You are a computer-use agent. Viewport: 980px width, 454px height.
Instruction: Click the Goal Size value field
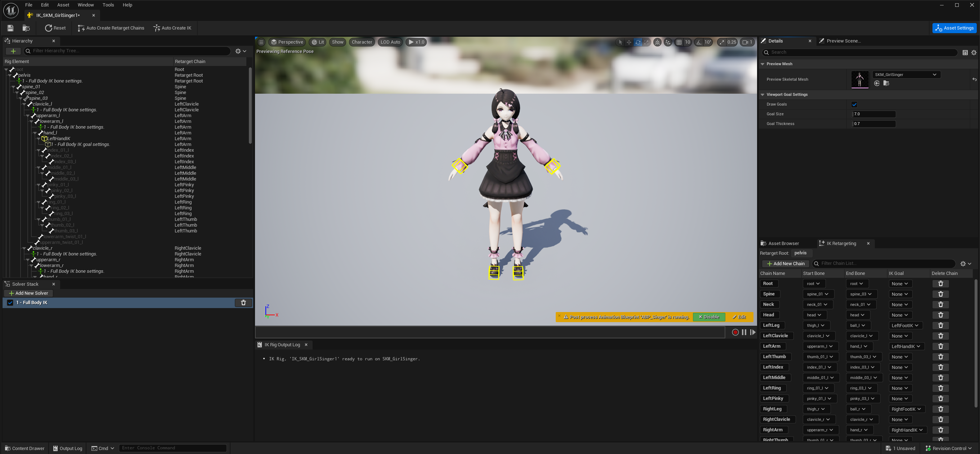(x=873, y=114)
